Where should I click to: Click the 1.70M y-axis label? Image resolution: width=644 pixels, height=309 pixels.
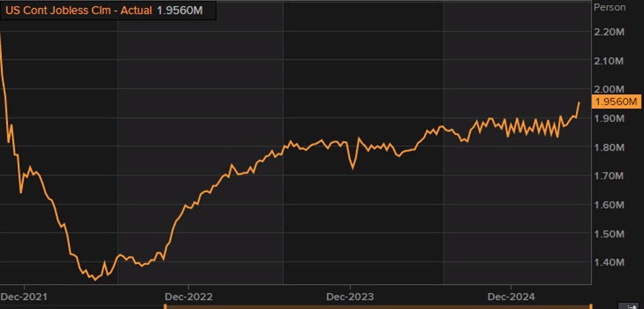pos(610,176)
